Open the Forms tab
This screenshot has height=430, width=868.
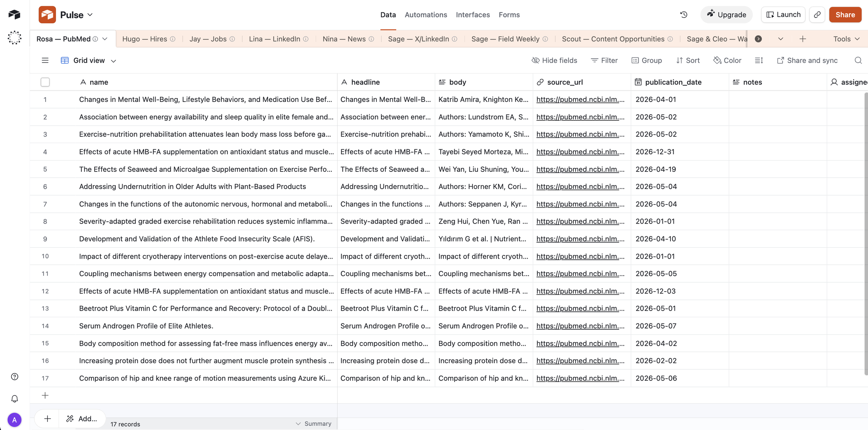pyautogui.click(x=509, y=15)
